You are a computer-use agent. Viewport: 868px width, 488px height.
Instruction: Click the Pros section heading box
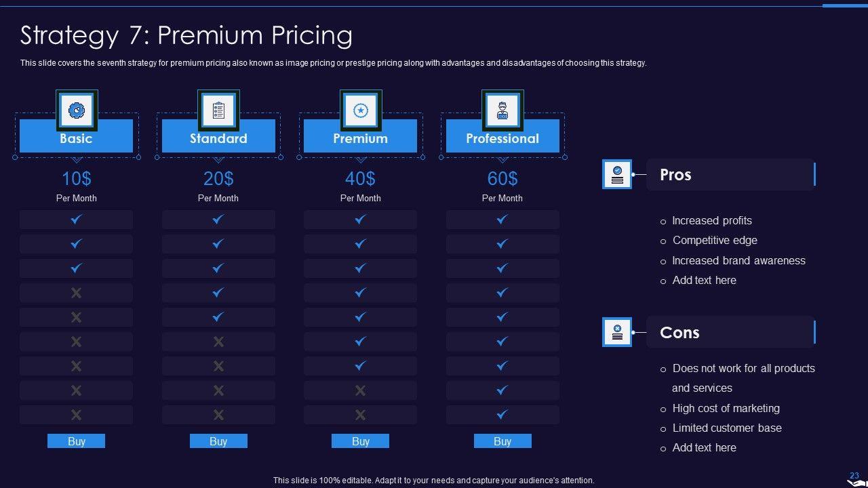point(730,175)
